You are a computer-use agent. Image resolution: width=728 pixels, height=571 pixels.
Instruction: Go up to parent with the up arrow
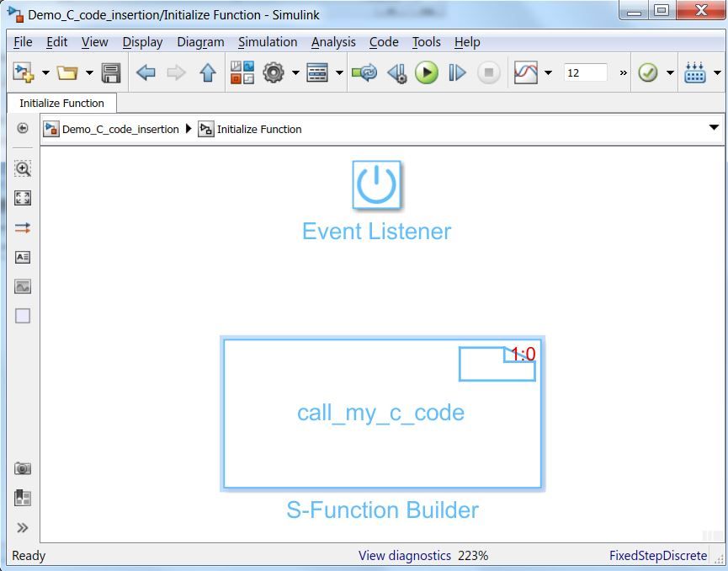coord(208,72)
